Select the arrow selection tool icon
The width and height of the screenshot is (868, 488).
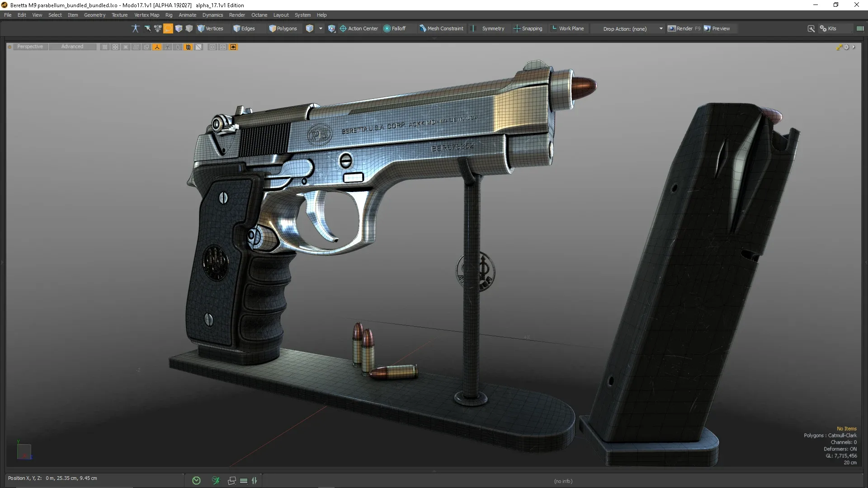(x=147, y=28)
